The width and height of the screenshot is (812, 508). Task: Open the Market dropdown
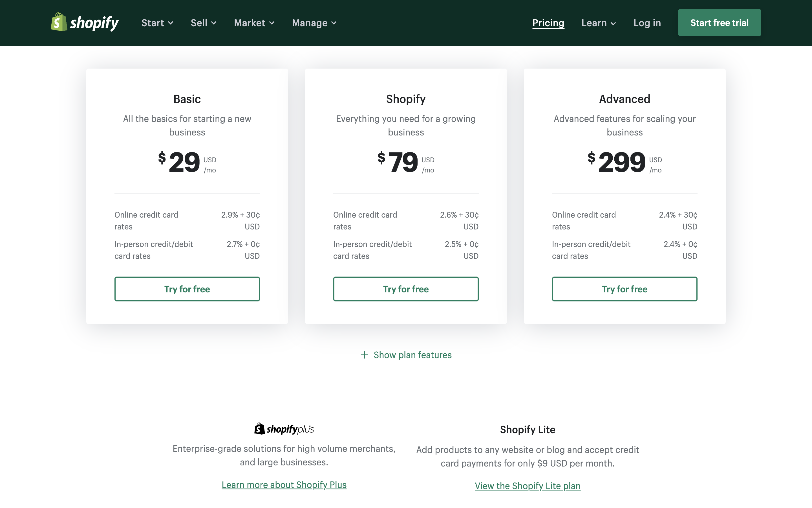254,23
